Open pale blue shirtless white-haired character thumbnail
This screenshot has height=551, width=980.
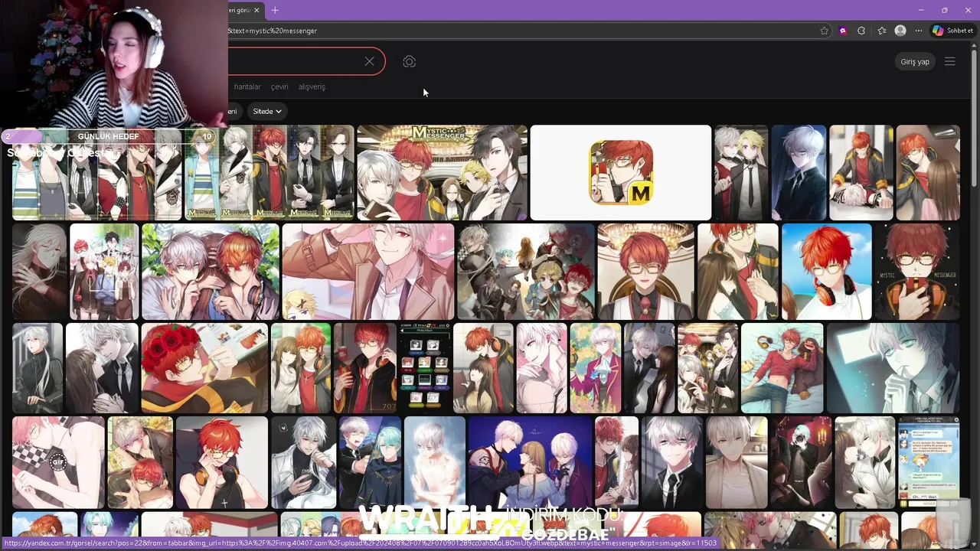click(x=435, y=462)
